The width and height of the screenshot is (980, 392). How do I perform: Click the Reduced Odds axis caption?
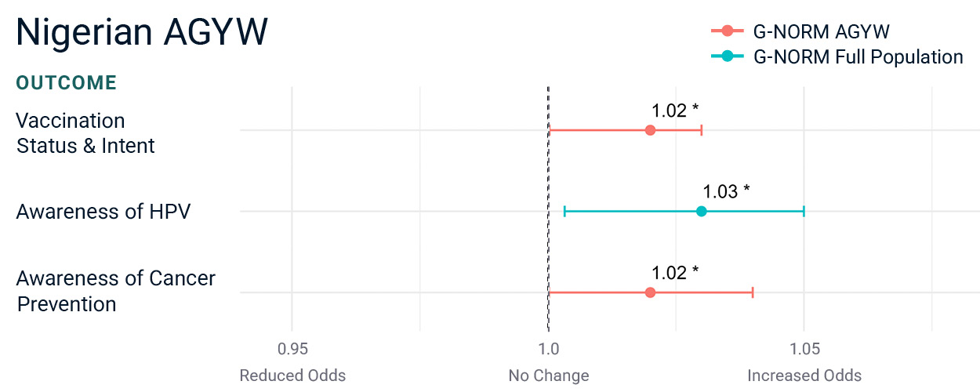(x=292, y=376)
